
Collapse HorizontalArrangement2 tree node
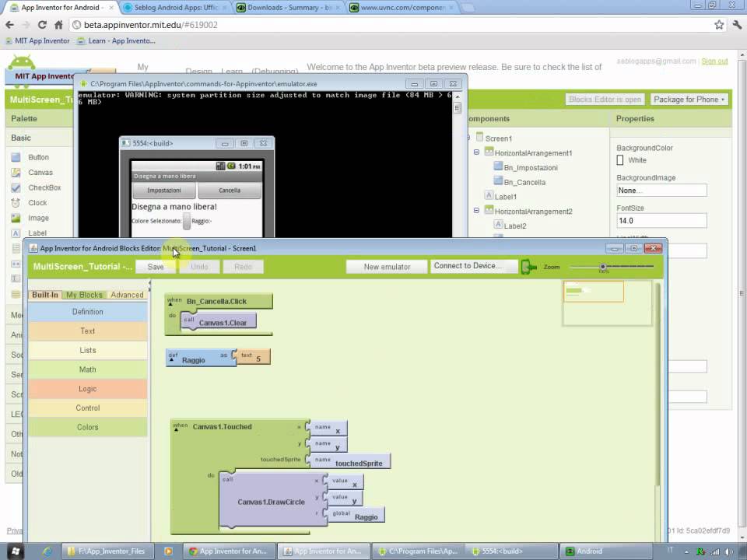pos(476,211)
